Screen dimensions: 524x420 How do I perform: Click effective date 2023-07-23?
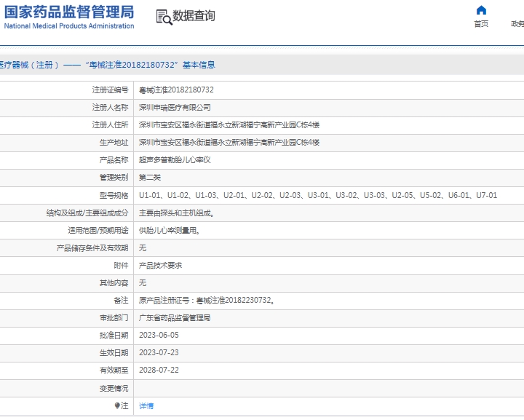pyautogui.click(x=159, y=352)
